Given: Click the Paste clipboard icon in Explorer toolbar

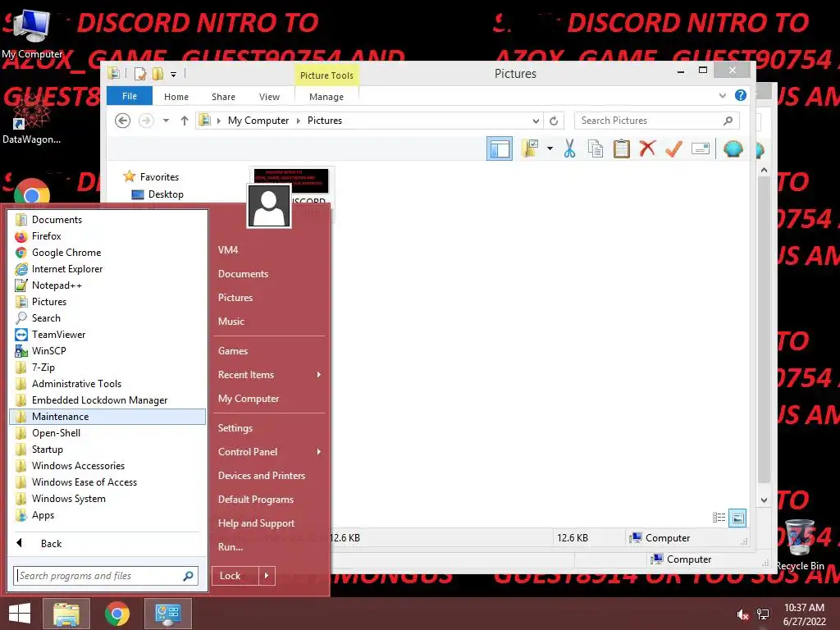Looking at the screenshot, I should point(622,148).
